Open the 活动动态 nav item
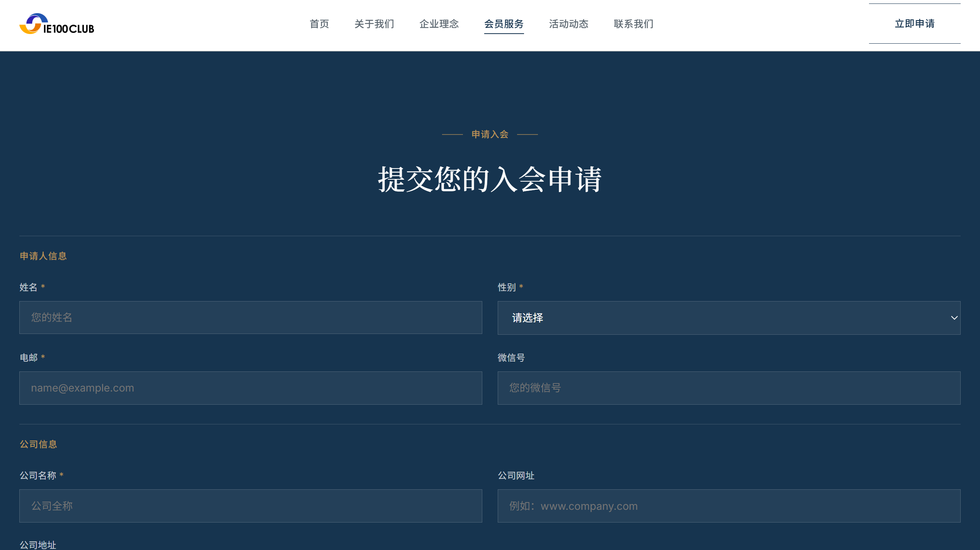 [569, 24]
